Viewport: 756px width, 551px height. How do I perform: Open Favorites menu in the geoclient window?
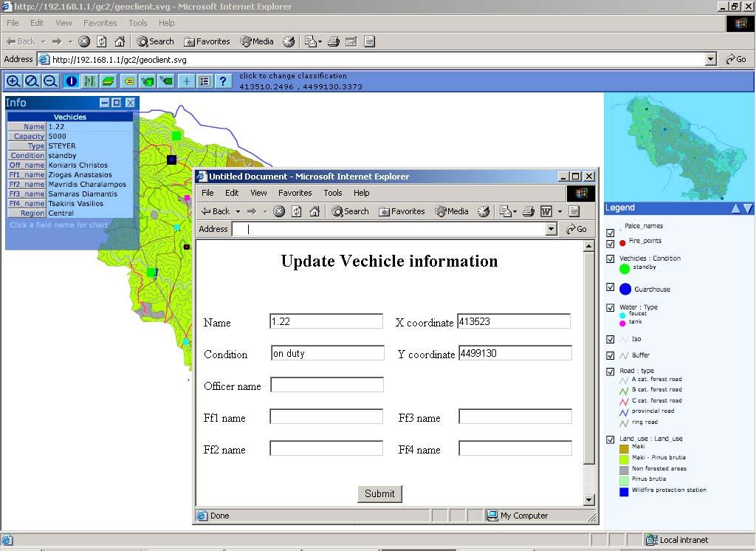[100, 23]
